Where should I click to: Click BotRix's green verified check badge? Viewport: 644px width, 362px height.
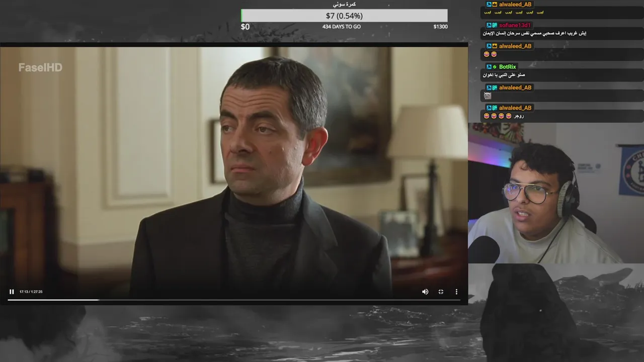point(495,67)
